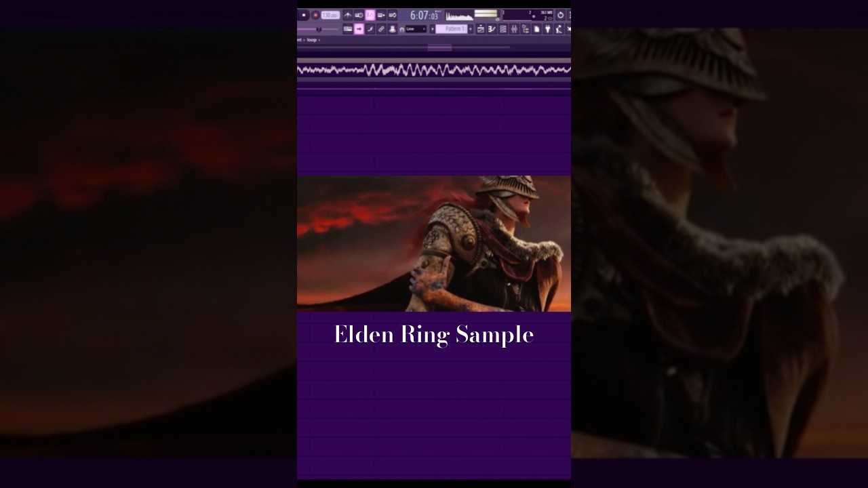Click the note/phone curved icon in toolbar

tap(370, 29)
